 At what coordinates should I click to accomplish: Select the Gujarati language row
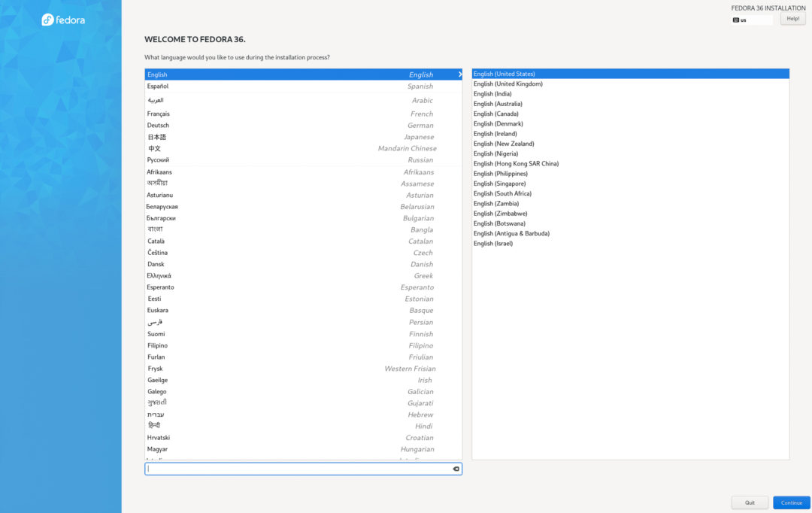click(x=304, y=403)
